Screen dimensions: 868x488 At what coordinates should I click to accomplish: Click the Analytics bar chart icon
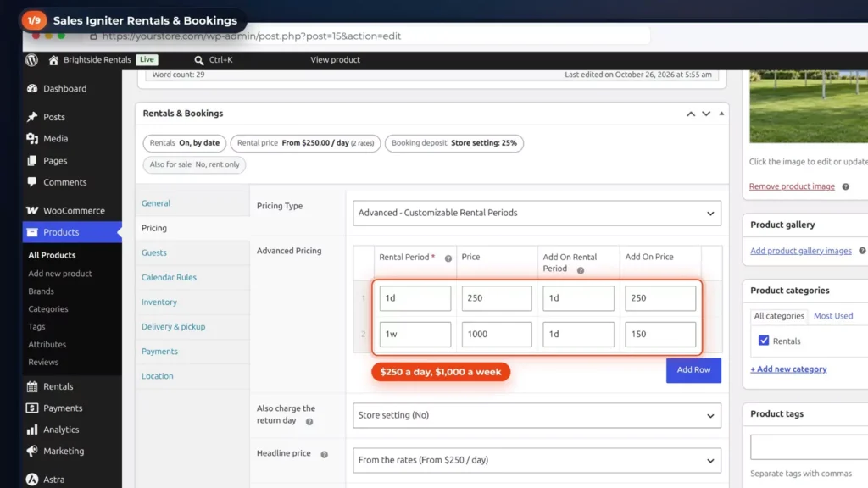[x=32, y=430]
